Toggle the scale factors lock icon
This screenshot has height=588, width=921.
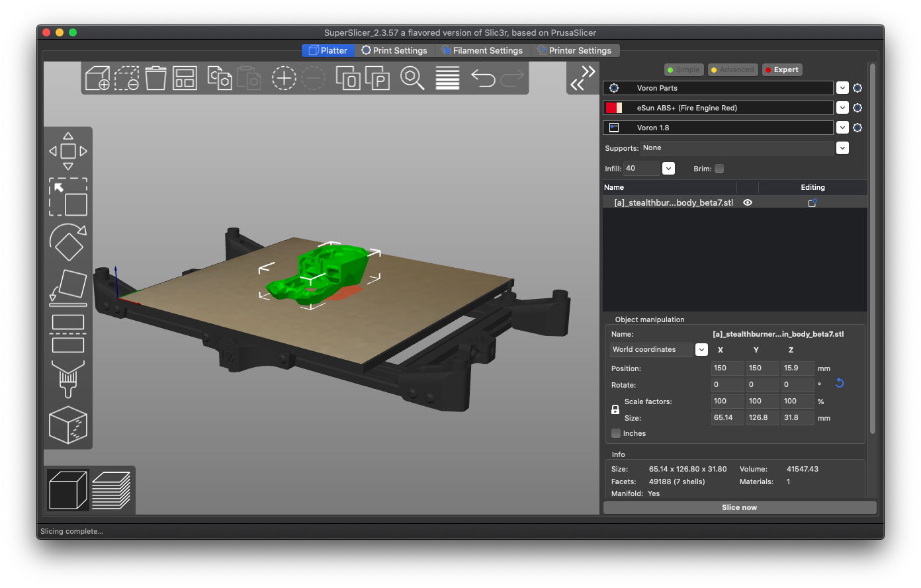coord(615,410)
